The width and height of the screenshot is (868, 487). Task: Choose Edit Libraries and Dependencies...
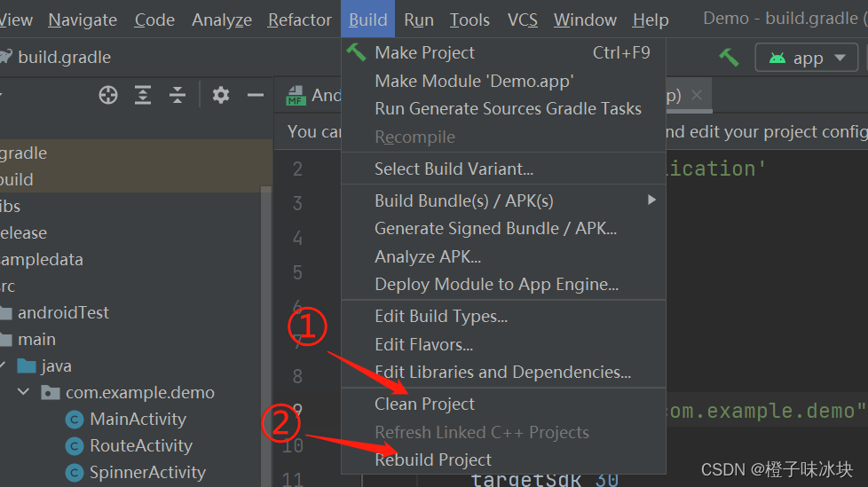point(503,372)
